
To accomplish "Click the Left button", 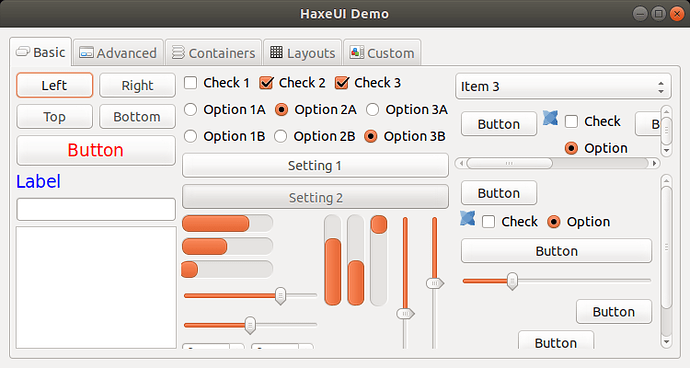I will click(x=55, y=85).
